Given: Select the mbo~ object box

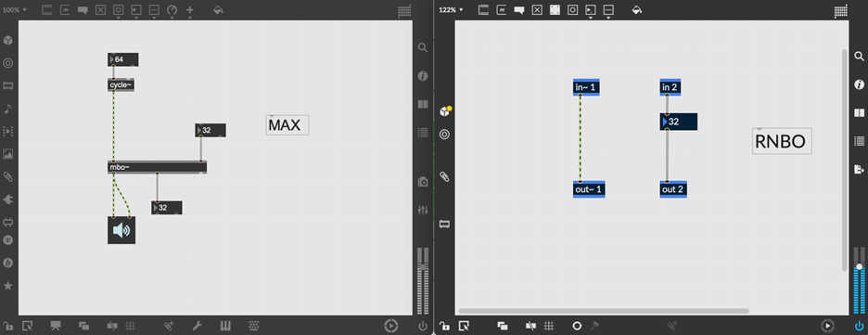Looking at the screenshot, I should pos(158,167).
